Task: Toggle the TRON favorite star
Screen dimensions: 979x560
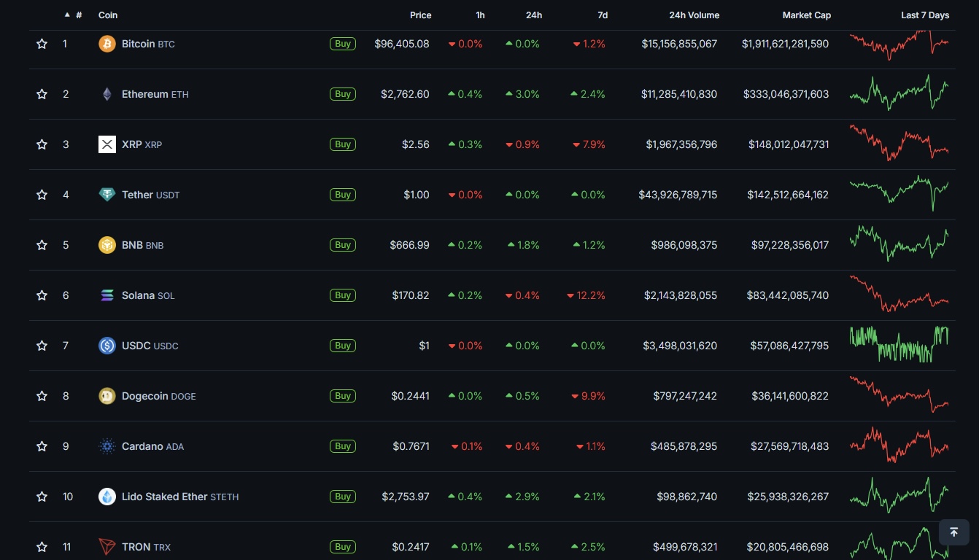Action: point(42,547)
